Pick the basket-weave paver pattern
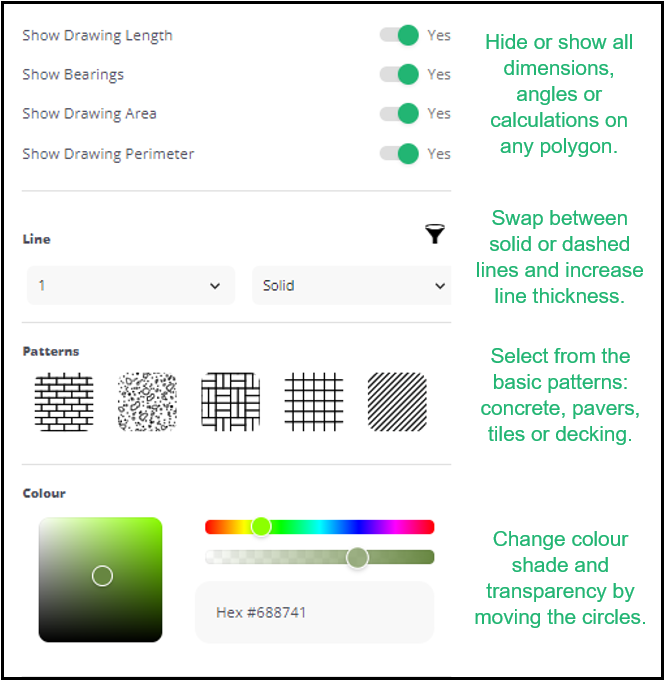Screen dimensions: 665x681 (231, 402)
